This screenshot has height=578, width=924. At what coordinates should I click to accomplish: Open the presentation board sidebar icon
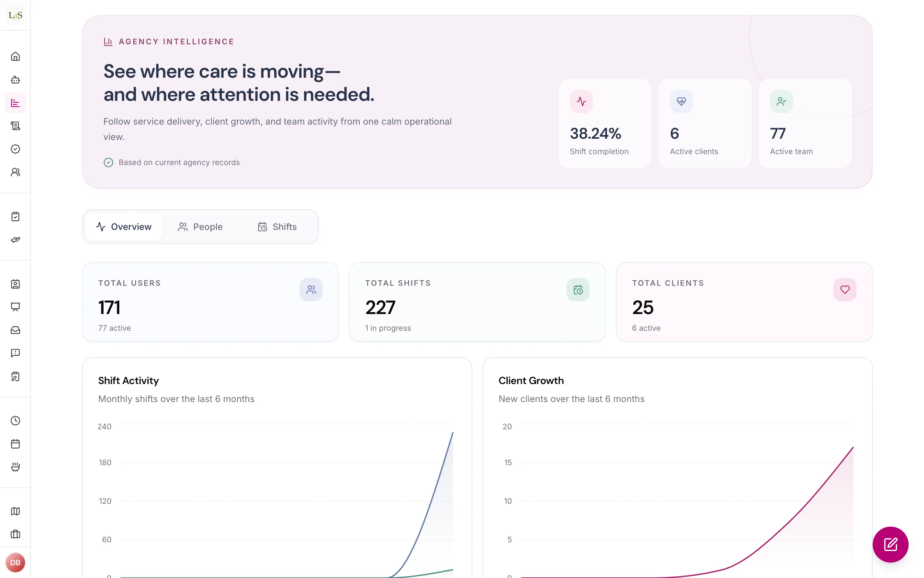pyautogui.click(x=15, y=307)
